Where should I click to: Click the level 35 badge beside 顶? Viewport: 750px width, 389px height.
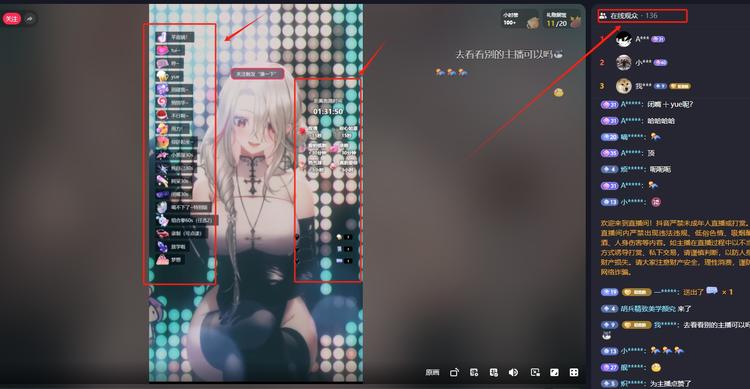coord(609,153)
